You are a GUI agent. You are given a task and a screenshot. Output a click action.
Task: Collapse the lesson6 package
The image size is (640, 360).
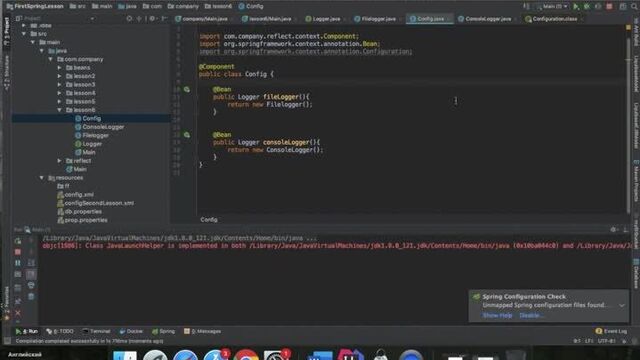tap(60, 110)
